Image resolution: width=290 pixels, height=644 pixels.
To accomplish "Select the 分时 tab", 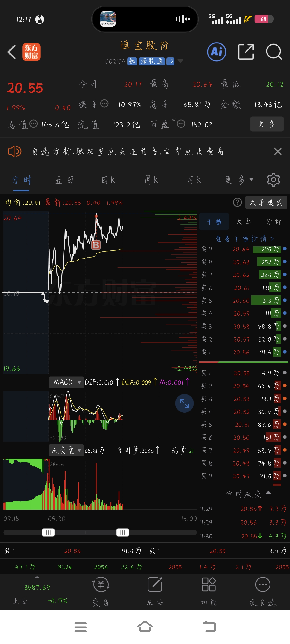I will 21,180.
